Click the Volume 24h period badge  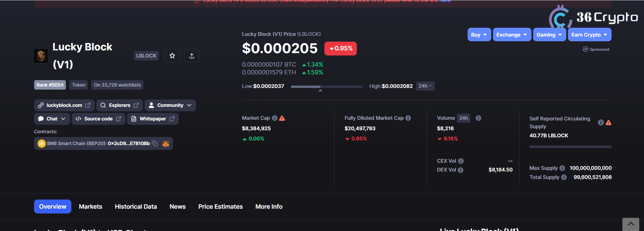pos(464,118)
